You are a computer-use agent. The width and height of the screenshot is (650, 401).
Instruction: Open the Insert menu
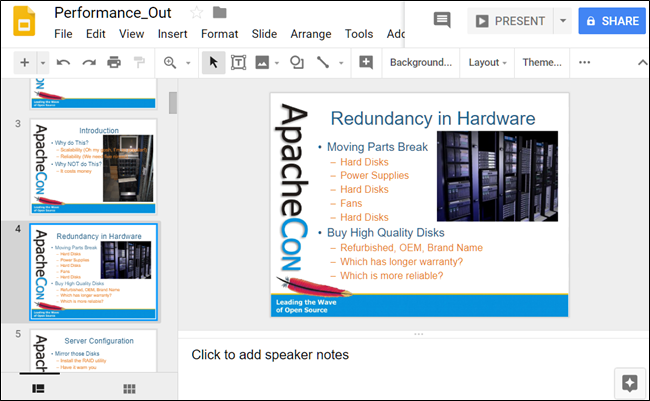point(172,34)
